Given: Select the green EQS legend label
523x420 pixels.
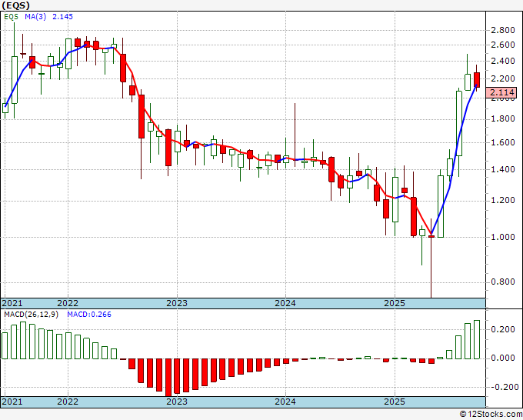Looking at the screenshot, I should [x=11, y=17].
